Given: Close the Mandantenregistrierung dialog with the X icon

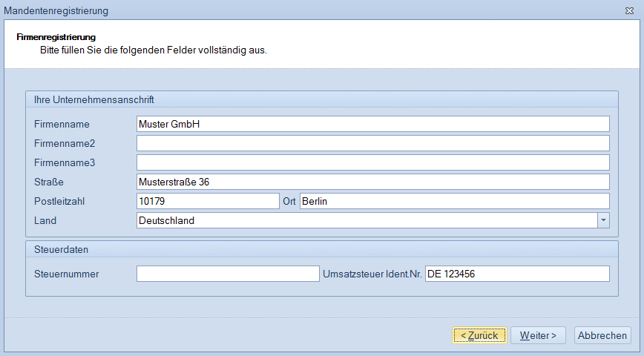Looking at the screenshot, I should pyautogui.click(x=629, y=10).
